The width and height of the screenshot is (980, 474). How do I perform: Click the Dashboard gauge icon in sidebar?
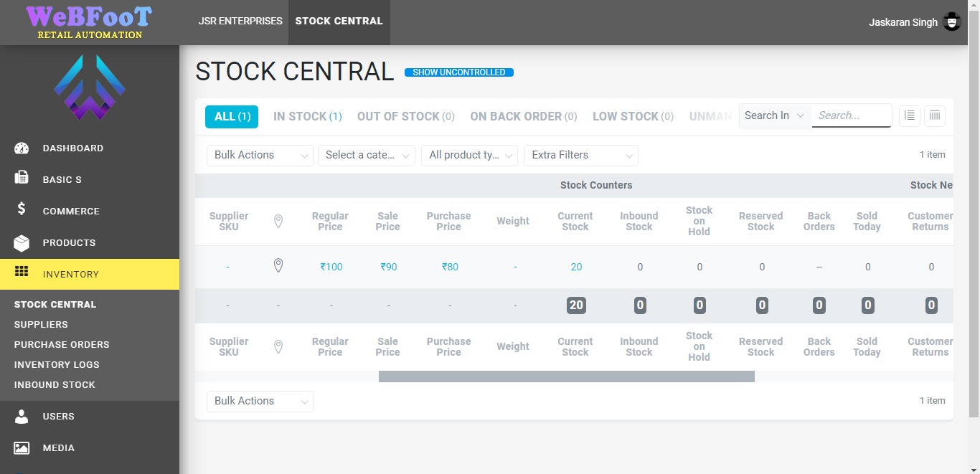pyautogui.click(x=22, y=148)
